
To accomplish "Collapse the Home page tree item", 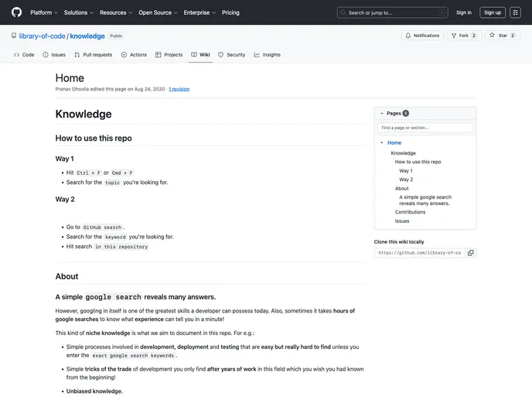I will point(381,143).
